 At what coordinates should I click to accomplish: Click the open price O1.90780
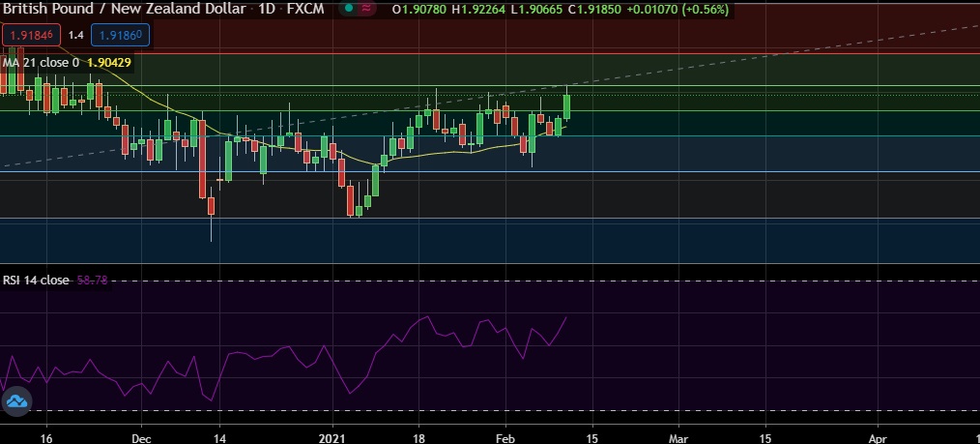tap(418, 10)
